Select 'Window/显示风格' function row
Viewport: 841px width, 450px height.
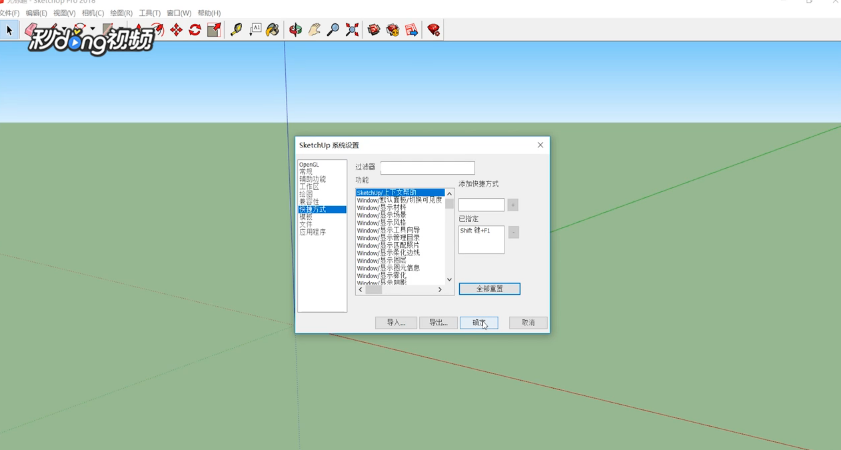[x=400, y=222]
